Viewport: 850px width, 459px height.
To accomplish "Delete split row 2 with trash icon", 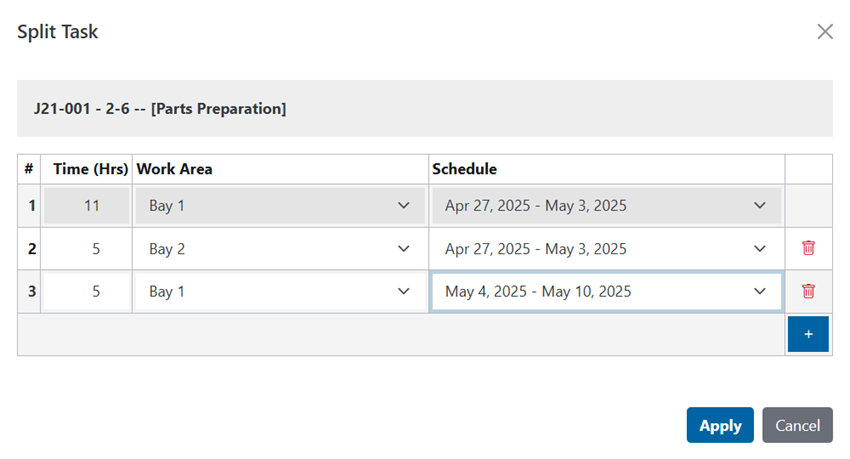I will coord(808,248).
